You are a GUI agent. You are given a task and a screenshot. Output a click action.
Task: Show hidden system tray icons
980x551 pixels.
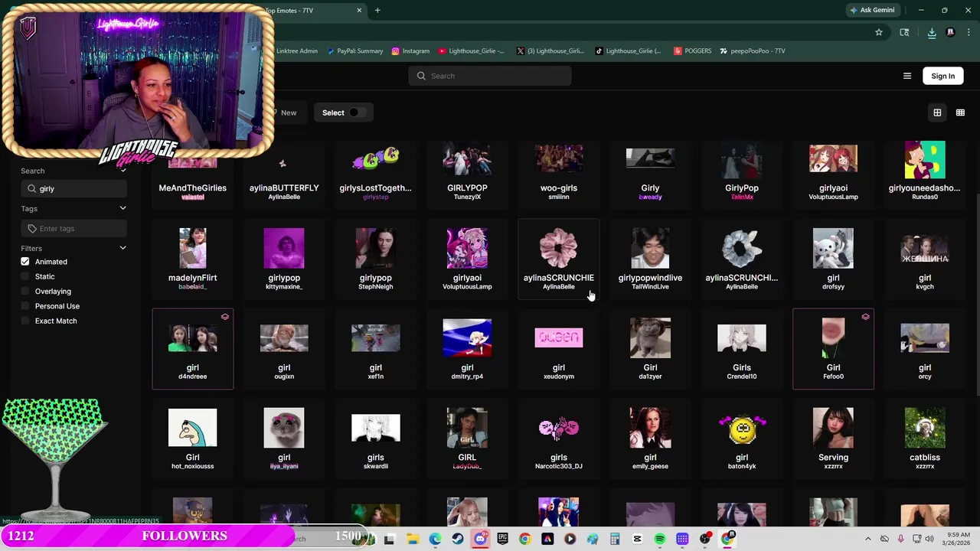[x=867, y=539]
